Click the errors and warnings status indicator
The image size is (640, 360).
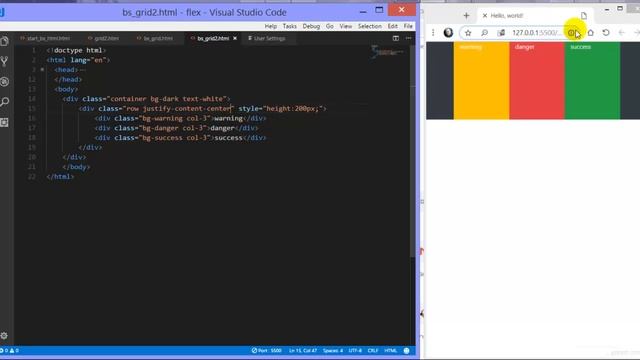click(x=9, y=351)
